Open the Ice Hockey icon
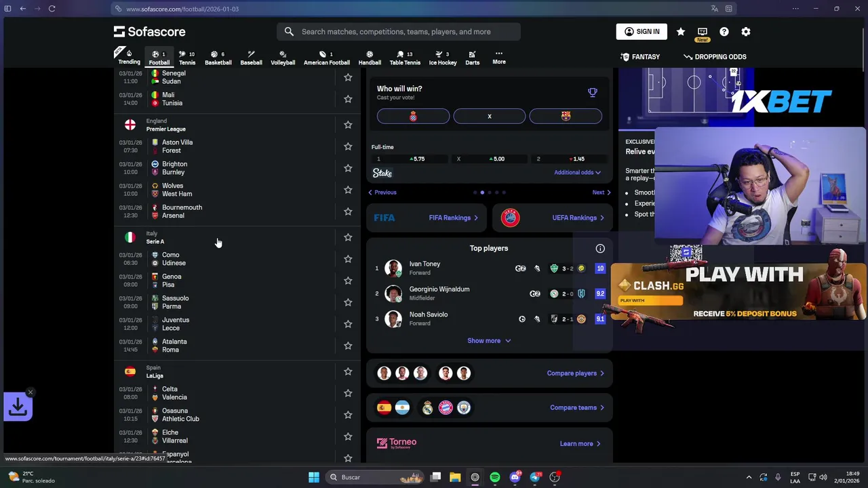 click(443, 58)
